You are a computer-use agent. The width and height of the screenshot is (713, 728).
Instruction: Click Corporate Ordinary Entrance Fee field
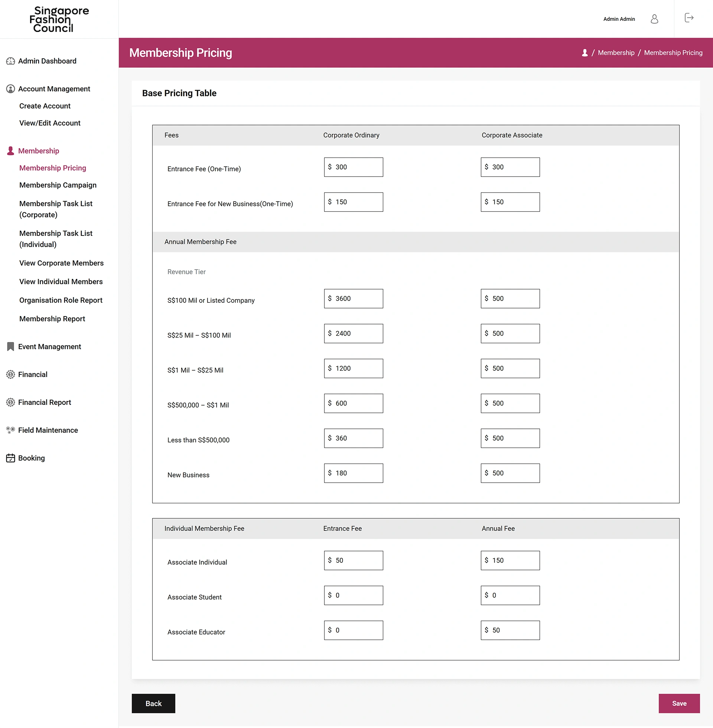coord(353,167)
